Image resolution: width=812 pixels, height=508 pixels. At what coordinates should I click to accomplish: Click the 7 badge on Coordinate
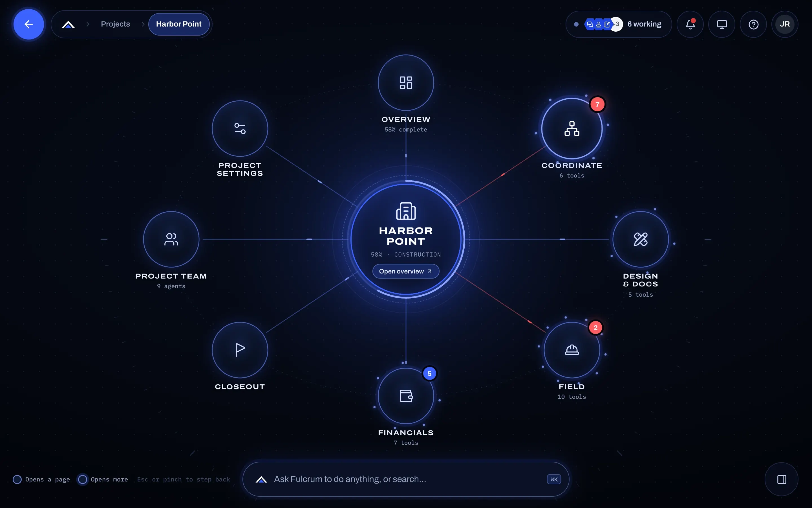pos(597,104)
